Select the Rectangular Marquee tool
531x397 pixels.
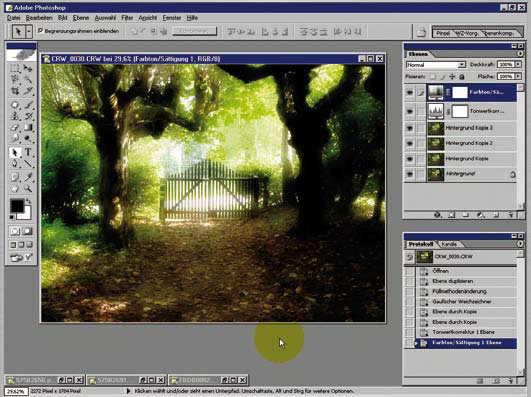coord(15,69)
